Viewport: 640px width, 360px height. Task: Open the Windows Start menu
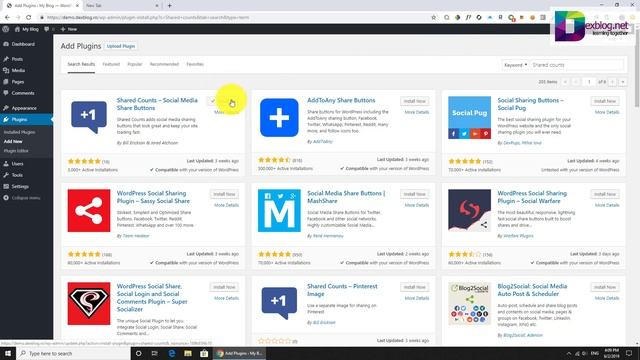(8, 353)
